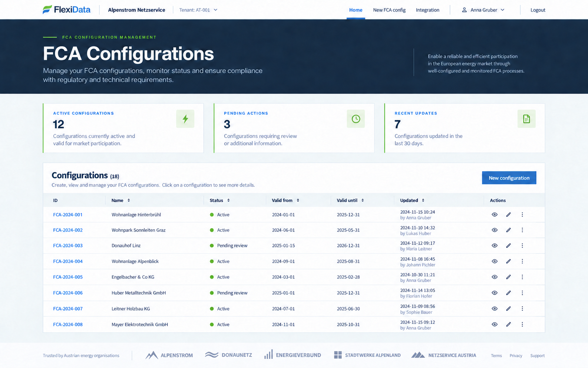
Task: Edit FCA-2024-001 with pencil icon
Action: [508, 214]
